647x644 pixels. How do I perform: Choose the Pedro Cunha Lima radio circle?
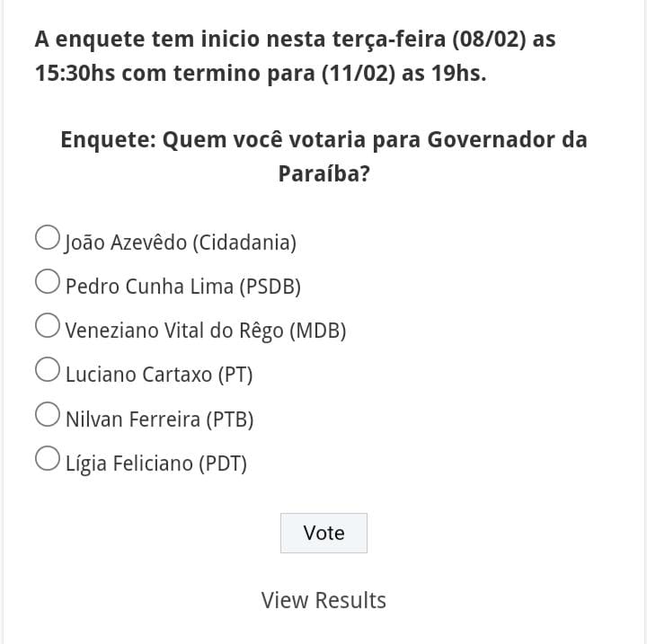(48, 282)
